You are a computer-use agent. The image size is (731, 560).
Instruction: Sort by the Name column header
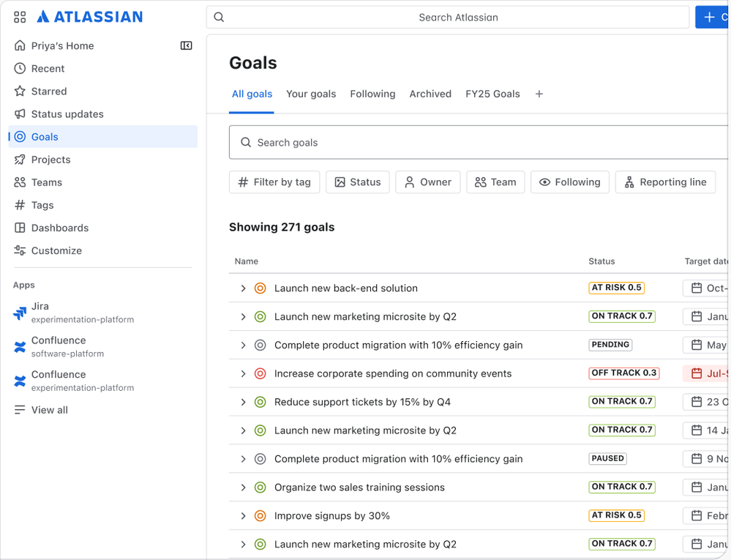(x=246, y=261)
